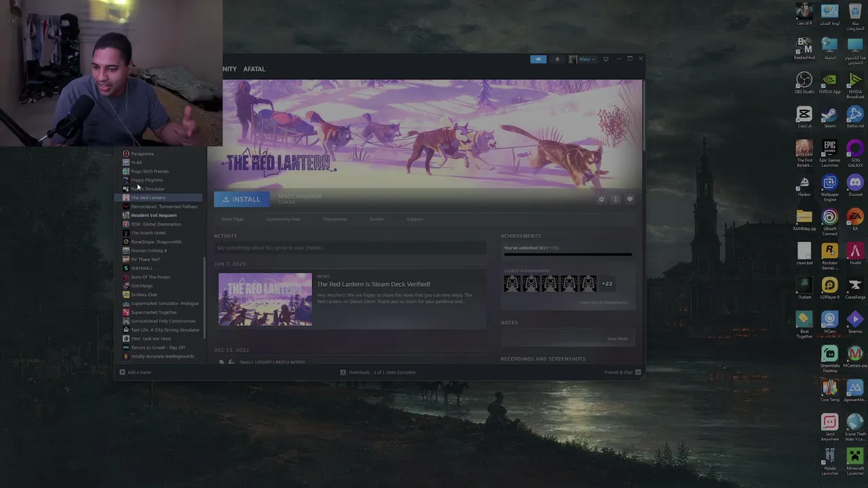Select the OBS Studio desktop icon

[804, 83]
